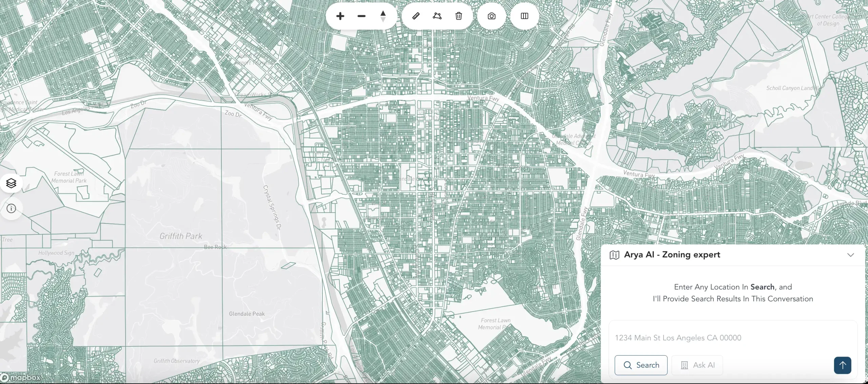The width and height of the screenshot is (868, 384).
Task: Zoom out using the minus icon
Action: 361,16
